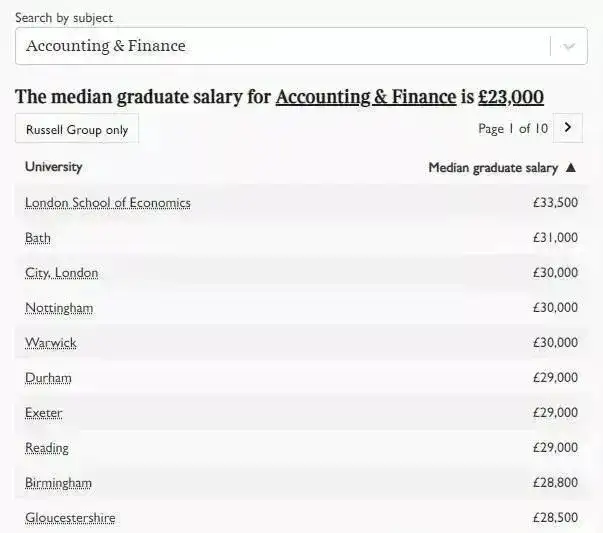
Task: Open the City, London link
Action: pos(62,273)
